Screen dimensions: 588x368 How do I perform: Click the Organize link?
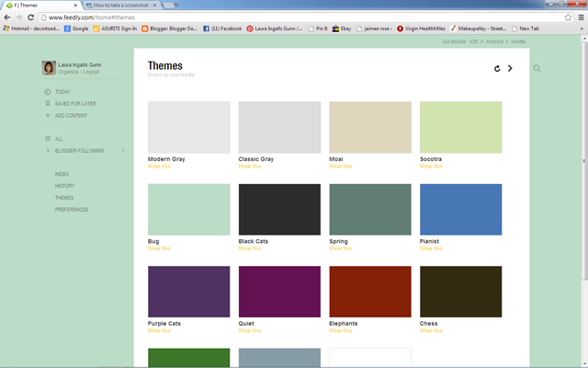point(68,72)
